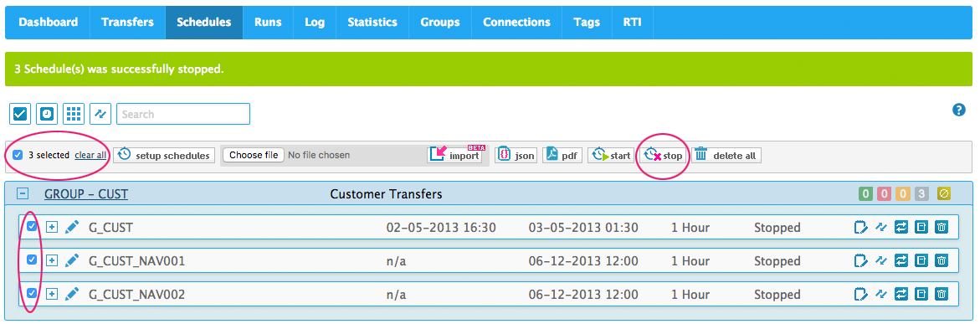Click the blue swap arrows icon for G_CUST
This screenshot has height=324, width=980.
(901, 226)
